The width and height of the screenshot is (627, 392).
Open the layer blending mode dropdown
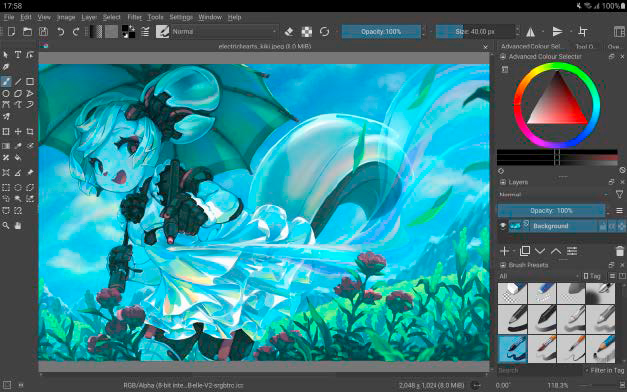(554, 195)
